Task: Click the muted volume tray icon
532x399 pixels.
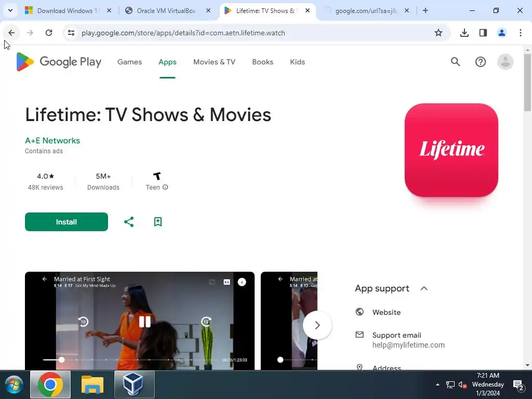Action: pos(463,385)
